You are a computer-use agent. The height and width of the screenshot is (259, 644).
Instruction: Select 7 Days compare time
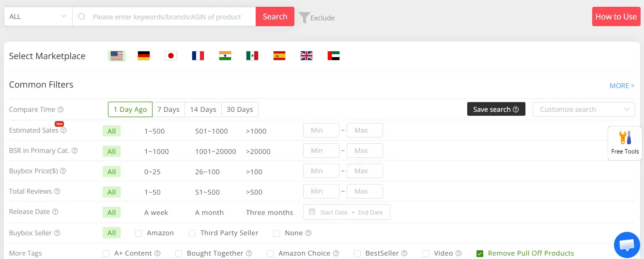coord(169,109)
